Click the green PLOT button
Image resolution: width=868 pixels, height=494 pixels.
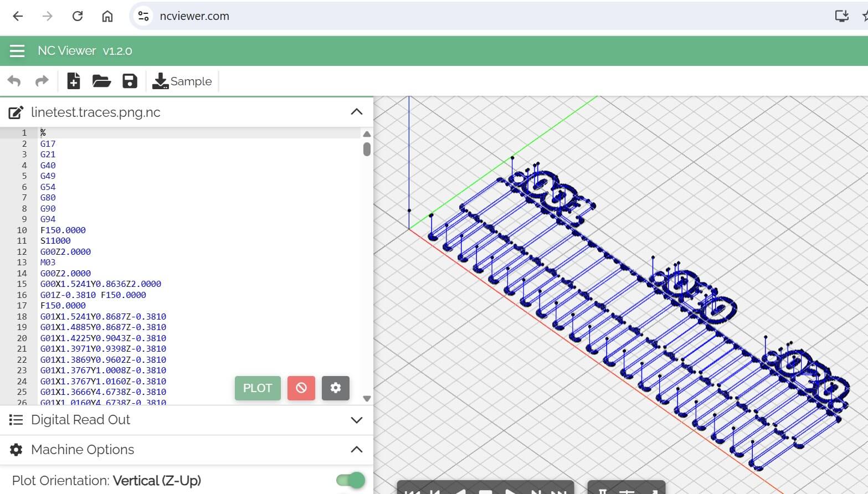(258, 388)
